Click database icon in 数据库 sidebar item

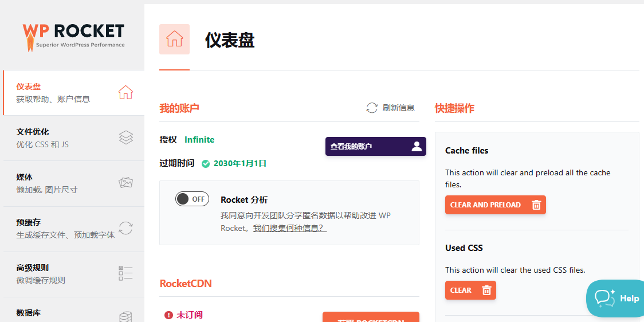125,317
